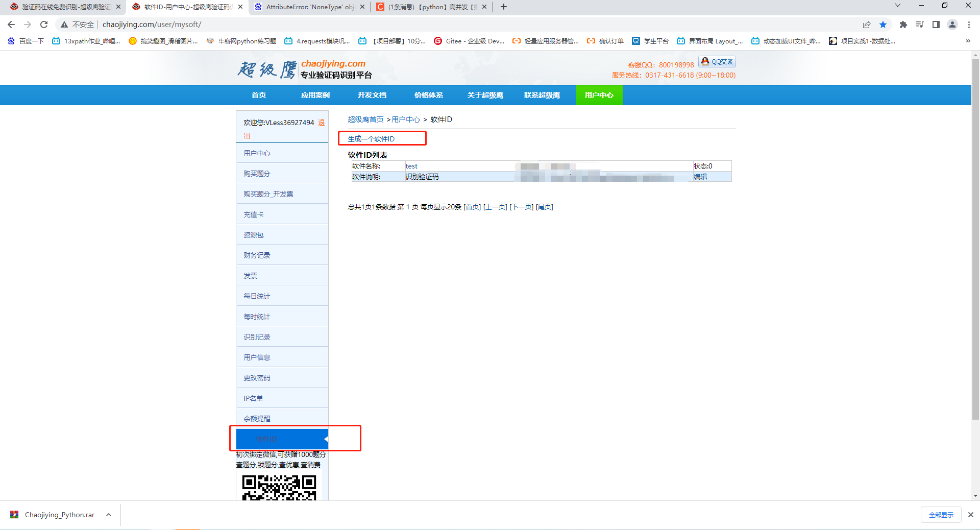
Task: Open the 项目实战1-数据处 bookmark
Action: pos(862,41)
